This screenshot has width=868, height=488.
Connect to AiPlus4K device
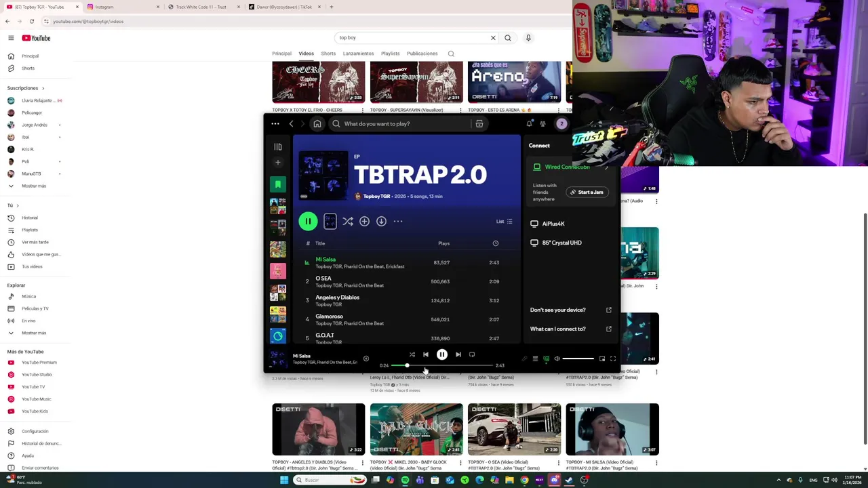548,224
